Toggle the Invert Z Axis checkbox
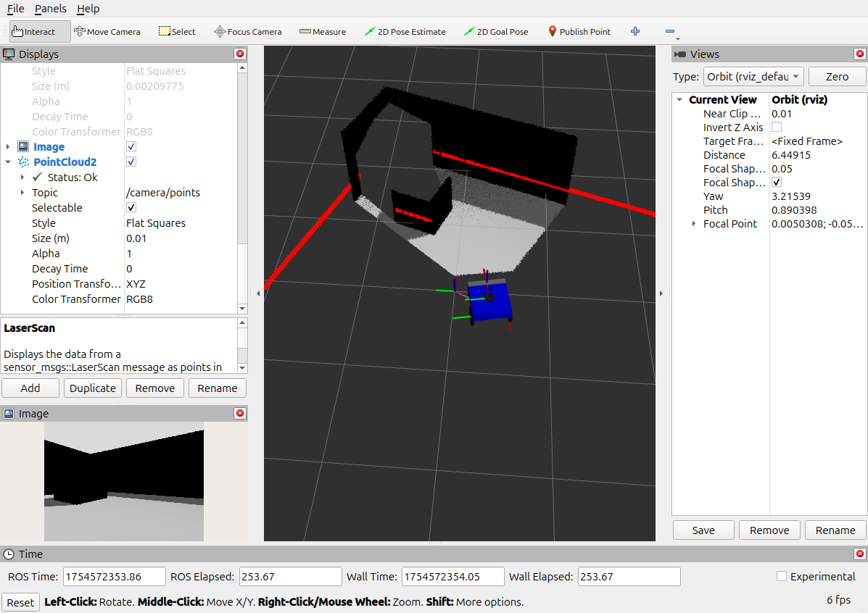This screenshot has height=613, width=868. click(777, 128)
